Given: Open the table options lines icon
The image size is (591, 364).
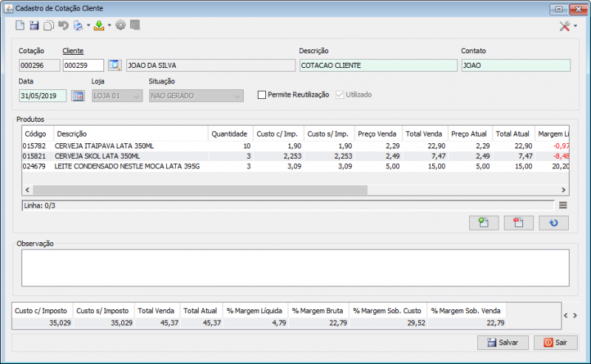Looking at the screenshot, I should (563, 205).
